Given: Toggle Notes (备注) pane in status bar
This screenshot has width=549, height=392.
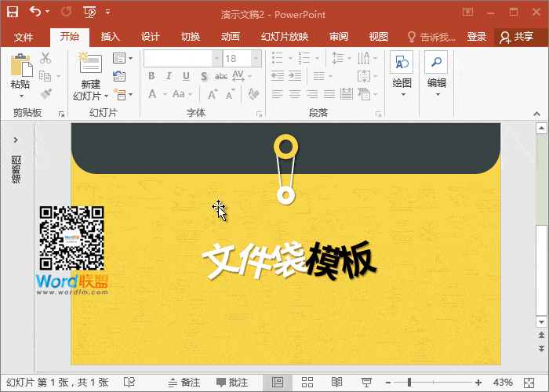Looking at the screenshot, I should click(x=183, y=382).
